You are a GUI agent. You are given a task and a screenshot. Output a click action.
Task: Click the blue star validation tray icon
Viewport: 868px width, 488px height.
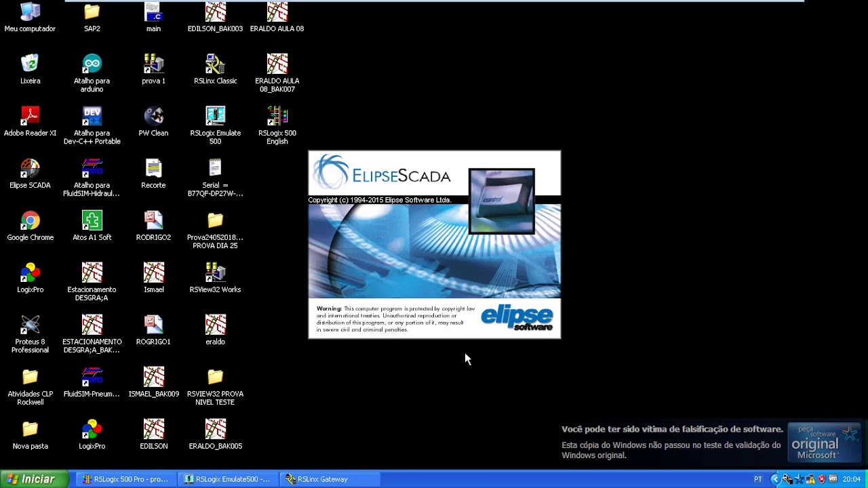[x=799, y=479]
